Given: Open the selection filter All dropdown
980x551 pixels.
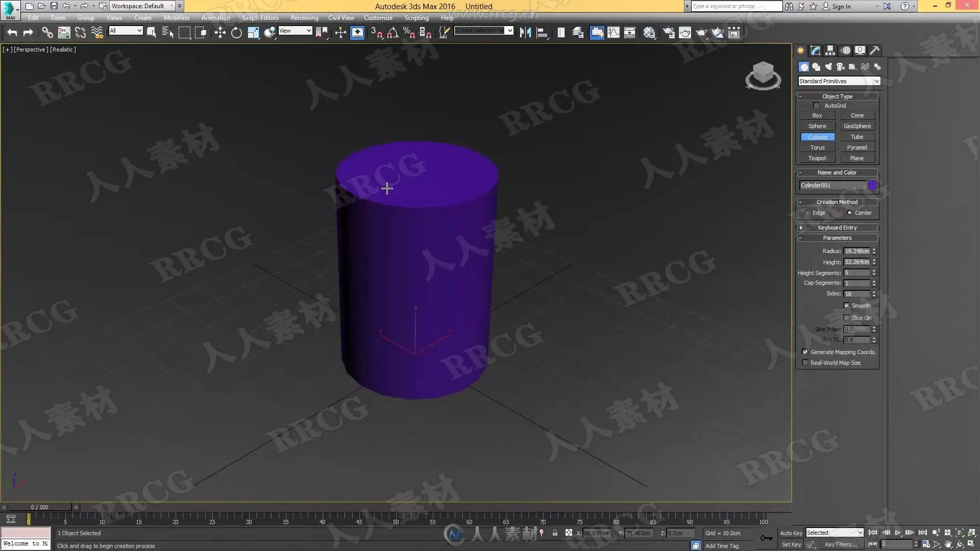Looking at the screenshot, I should click(126, 31).
